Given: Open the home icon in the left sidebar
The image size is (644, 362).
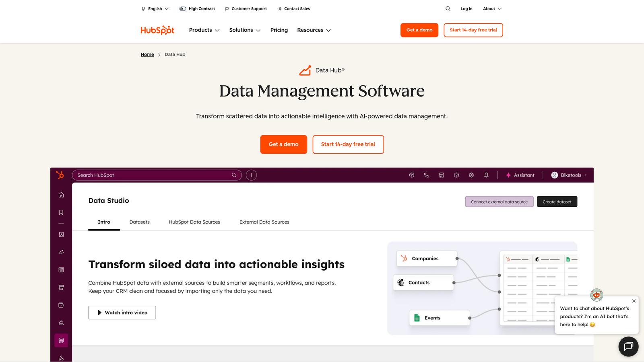Looking at the screenshot, I should 61,195.
